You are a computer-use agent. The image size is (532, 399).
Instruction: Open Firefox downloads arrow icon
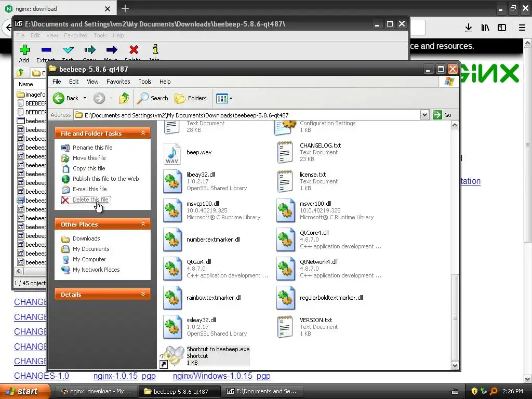click(468, 28)
